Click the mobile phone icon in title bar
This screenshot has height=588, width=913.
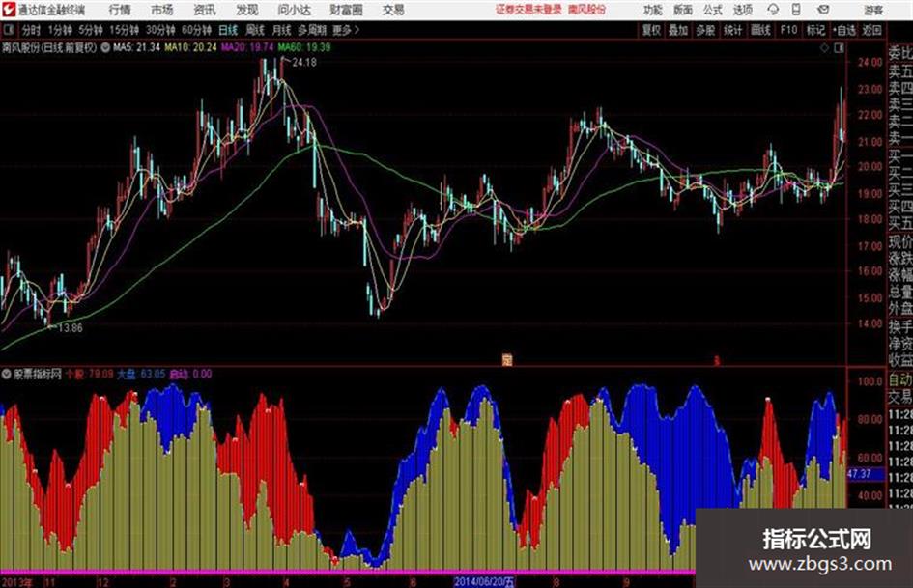tap(796, 10)
